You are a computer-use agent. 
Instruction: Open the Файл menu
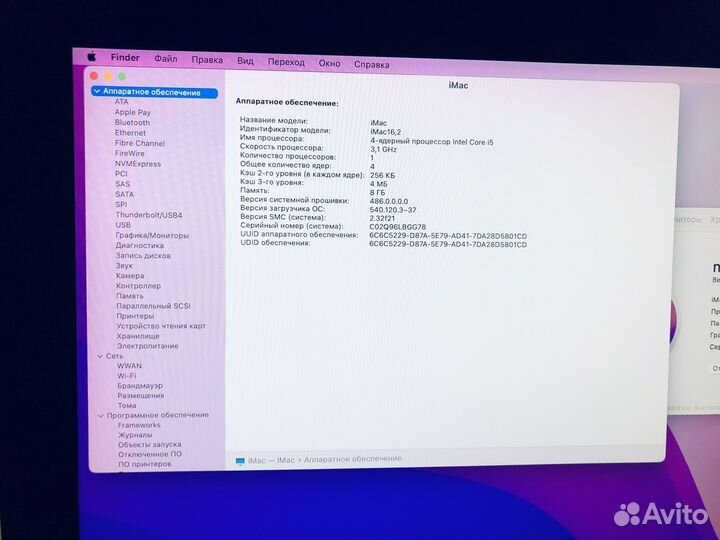coord(166,59)
